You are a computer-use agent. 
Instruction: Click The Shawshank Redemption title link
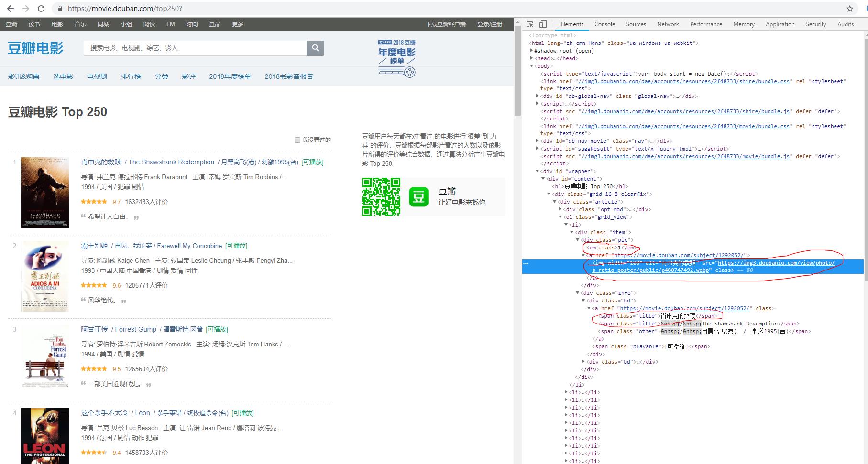171,162
